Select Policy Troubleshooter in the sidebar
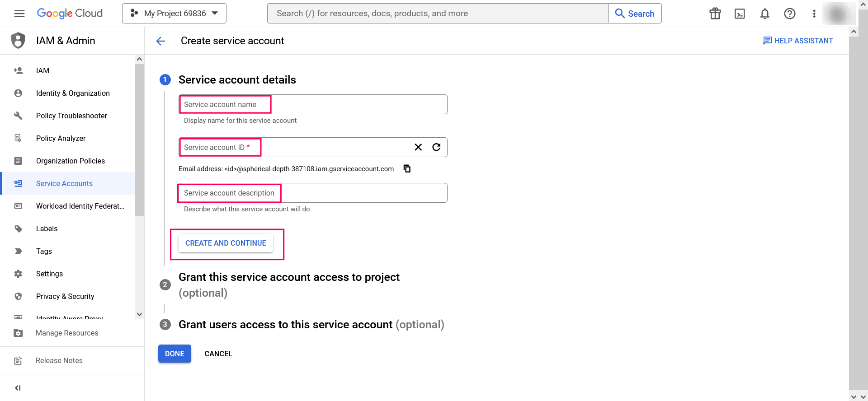The width and height of the screenshot is (868, 401). 71,116
